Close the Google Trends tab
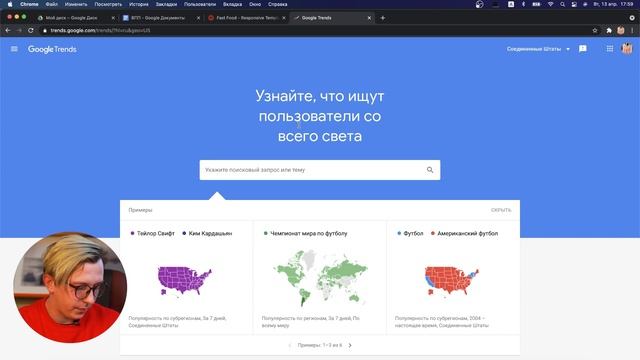 pos(369,18)
